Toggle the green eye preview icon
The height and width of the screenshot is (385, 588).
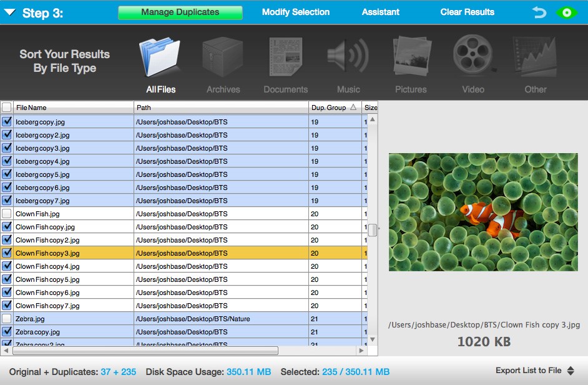(567, 11)
